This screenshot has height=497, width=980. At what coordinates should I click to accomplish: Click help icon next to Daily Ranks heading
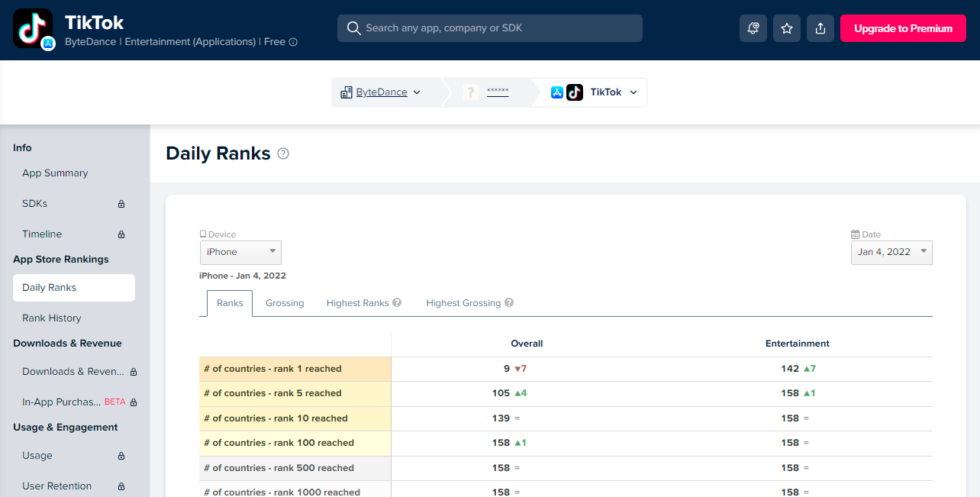tap(283, 153)
